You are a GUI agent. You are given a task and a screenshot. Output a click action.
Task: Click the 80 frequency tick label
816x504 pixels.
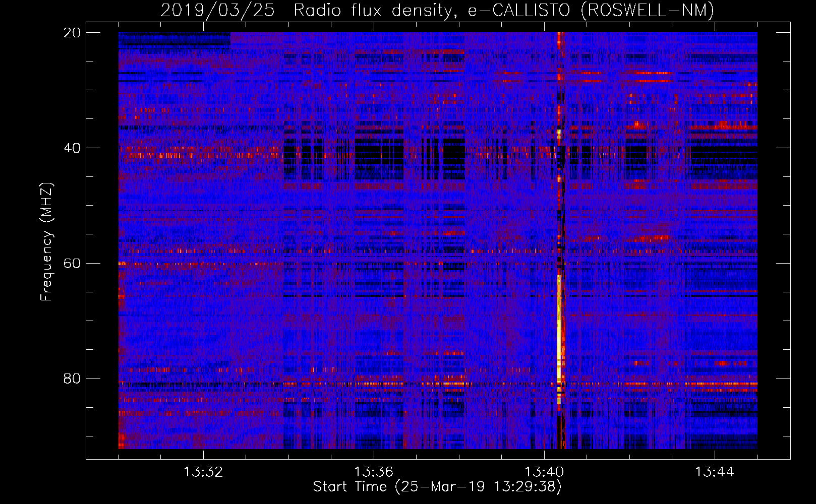[72, 379]
